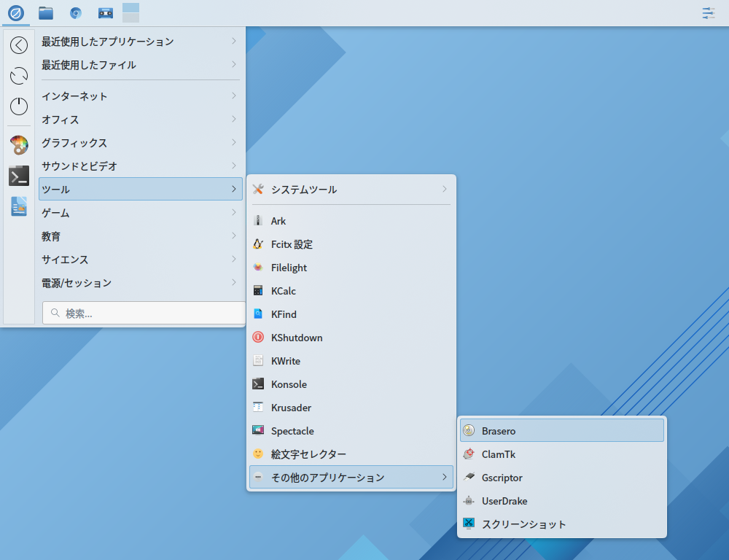Open the サイエンス category
The width and height of the screenshot is (729, 560).
141,259
